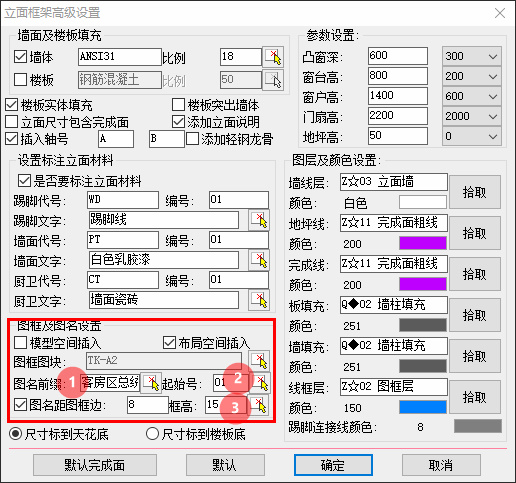This screenshot has height=483, width=516.
Task: Click pick icon beside 图框图块 TK-A2
Action: (x=259, y=361)
